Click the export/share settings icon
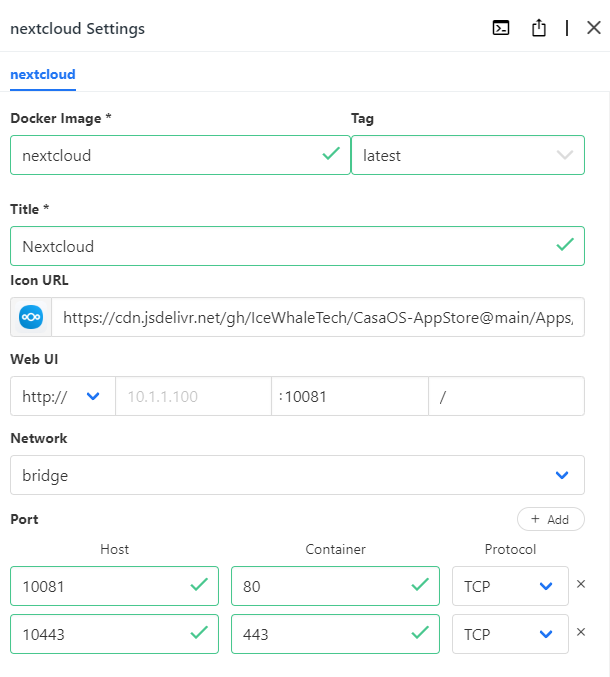Screen dimensions: 610x677 tap(539, 28)
